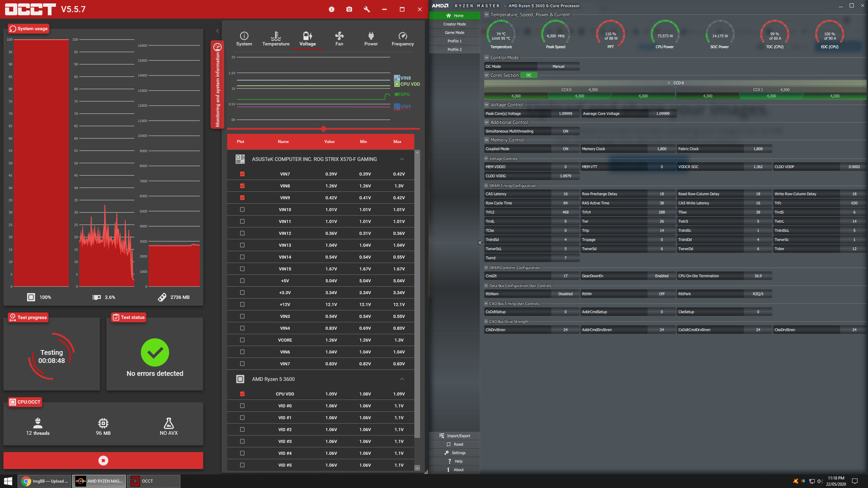Toggle VIN8 legend icon in voltage graph
This screenshot has width=868, height=488.
[x=397, y=78]
